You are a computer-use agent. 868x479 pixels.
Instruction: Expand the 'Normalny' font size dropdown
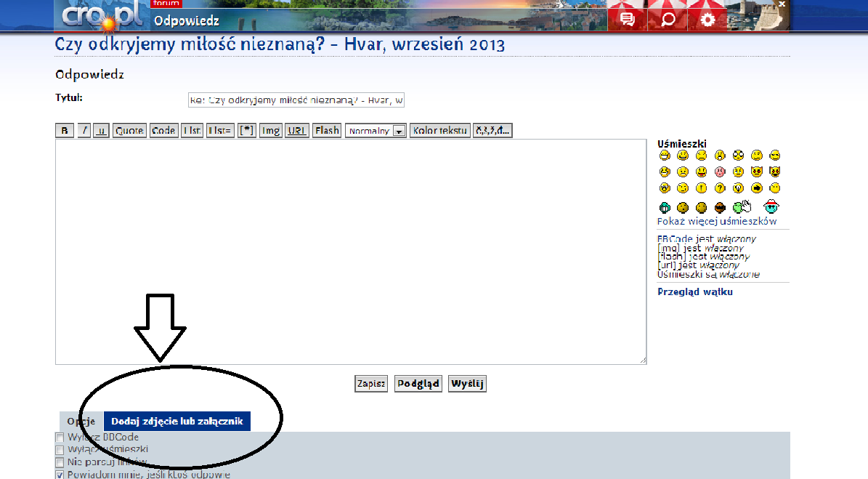click(x=376, y=132)
